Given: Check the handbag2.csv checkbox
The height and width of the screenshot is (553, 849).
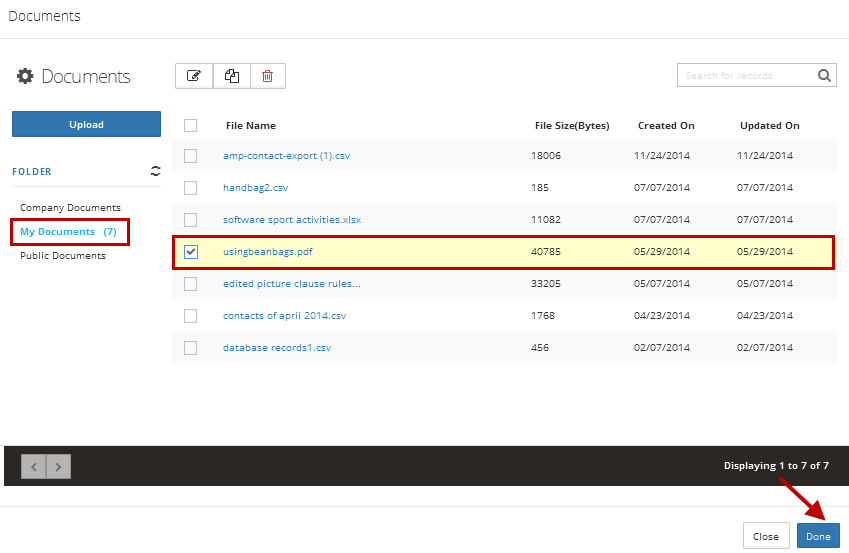Looking at the screenshot, I should click(x=191, y=188).
